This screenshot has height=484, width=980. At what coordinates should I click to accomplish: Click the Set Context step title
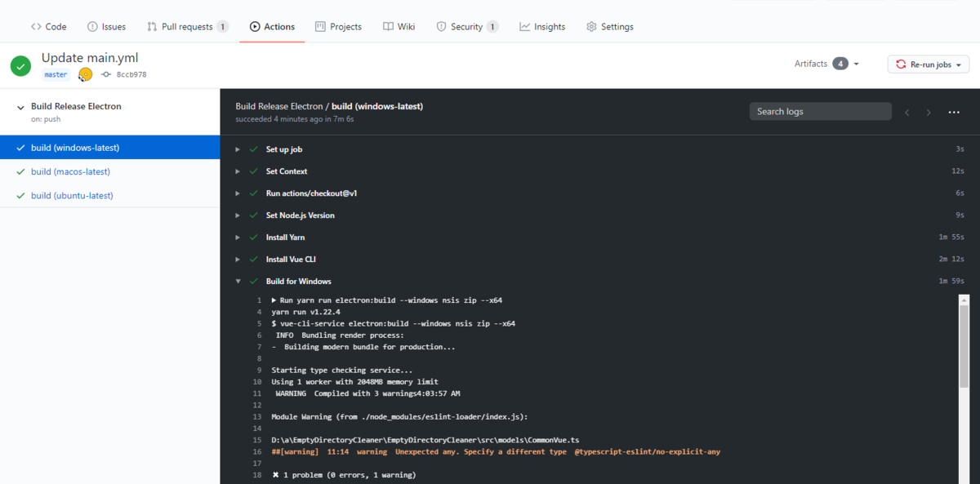(x=287, y=171)
